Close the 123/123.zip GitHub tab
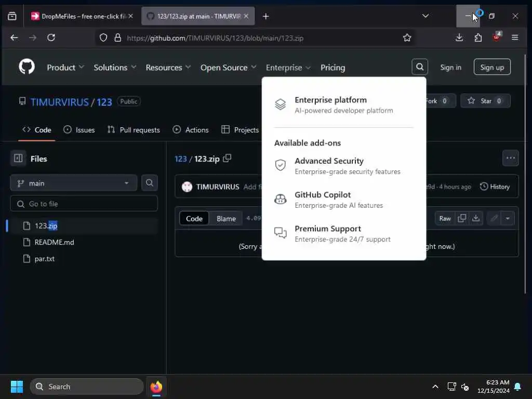Screen dimensions: 532x399 point(246,16)
